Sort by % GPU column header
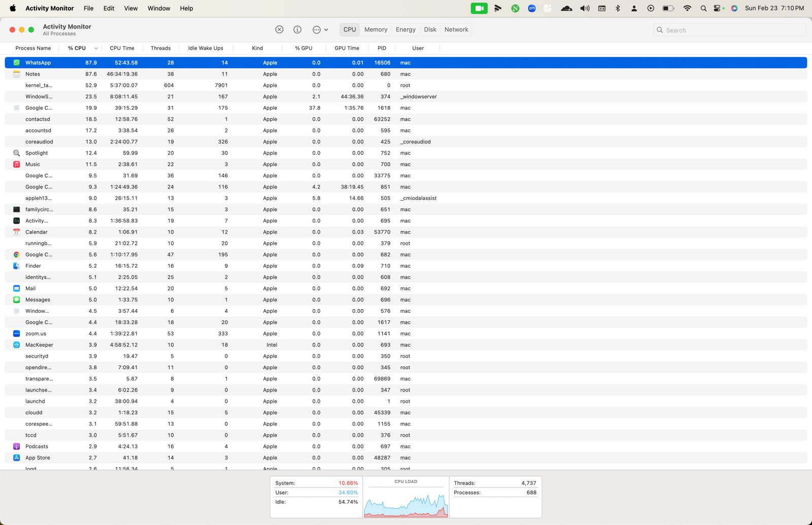812x525 pixels. coord(303,48)
